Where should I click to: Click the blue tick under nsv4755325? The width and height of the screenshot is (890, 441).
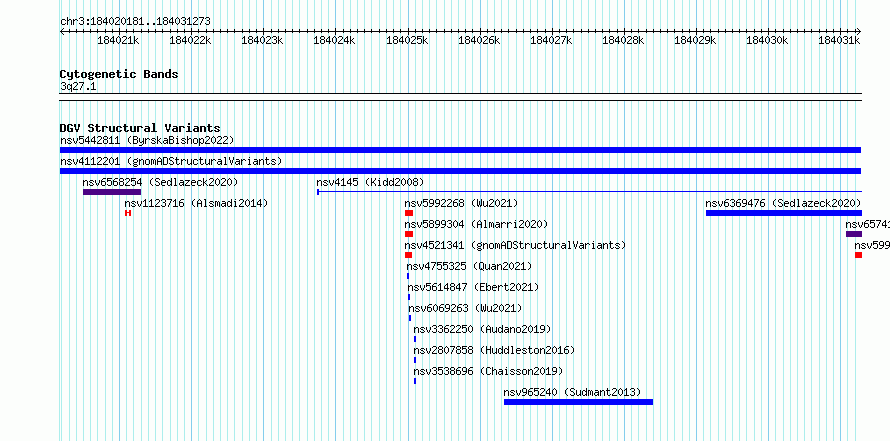coord(408,276)
